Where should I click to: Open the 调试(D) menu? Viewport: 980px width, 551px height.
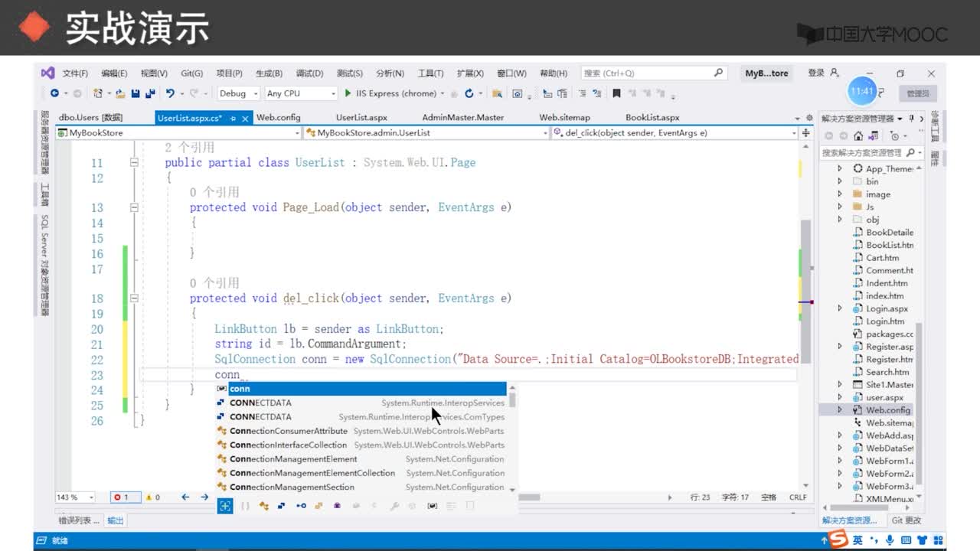click(x=309, y=73)
